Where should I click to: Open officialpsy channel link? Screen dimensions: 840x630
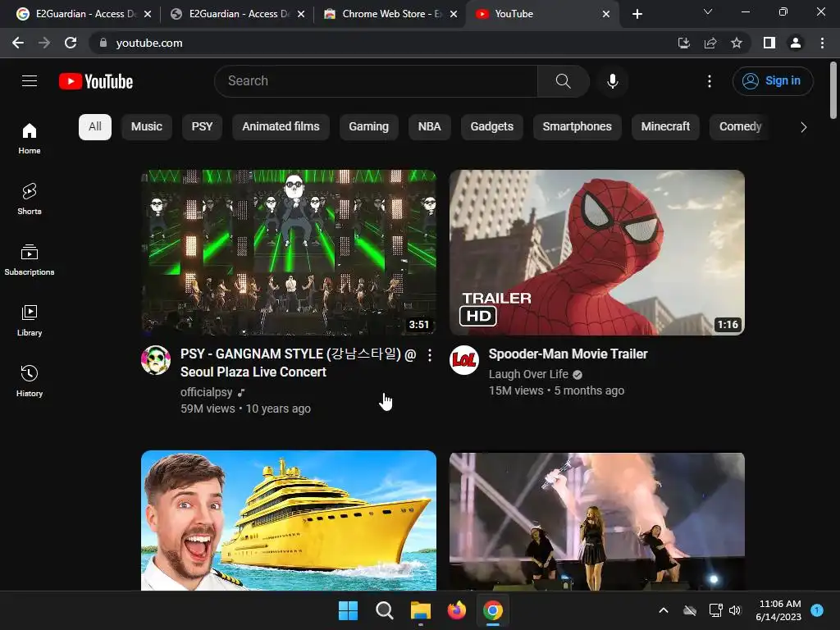206,392
